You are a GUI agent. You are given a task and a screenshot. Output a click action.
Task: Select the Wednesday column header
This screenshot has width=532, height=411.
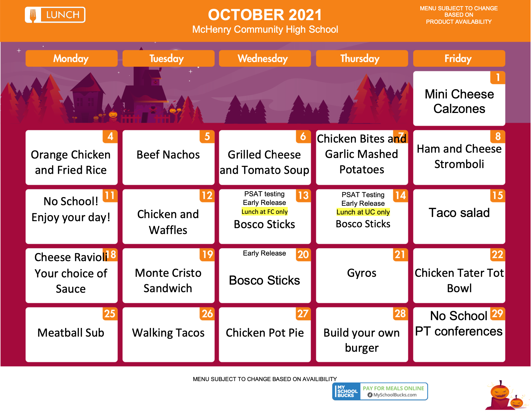[x=265, y=58]
